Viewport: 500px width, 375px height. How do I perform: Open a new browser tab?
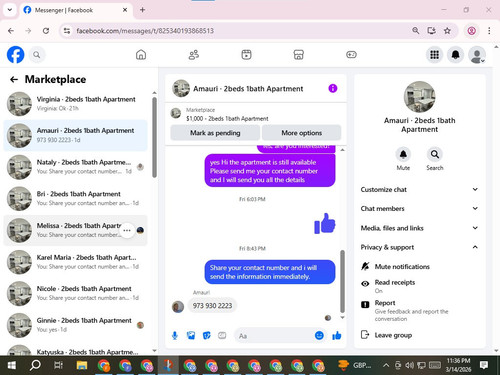142,10
